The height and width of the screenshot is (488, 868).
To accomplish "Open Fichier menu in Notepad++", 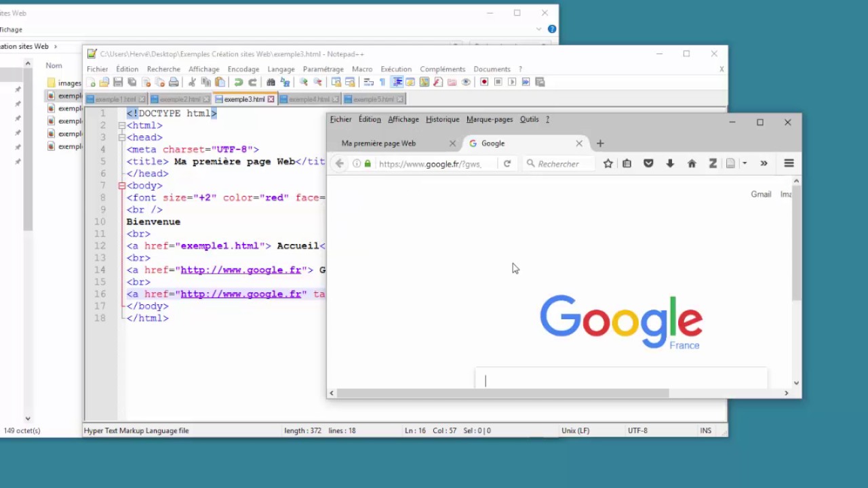I will click(97, 69).
